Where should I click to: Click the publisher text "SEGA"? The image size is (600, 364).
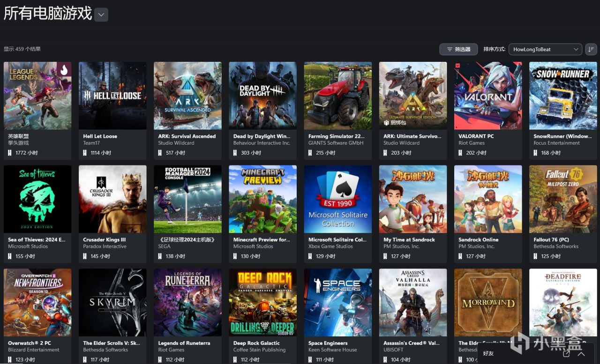165,246
